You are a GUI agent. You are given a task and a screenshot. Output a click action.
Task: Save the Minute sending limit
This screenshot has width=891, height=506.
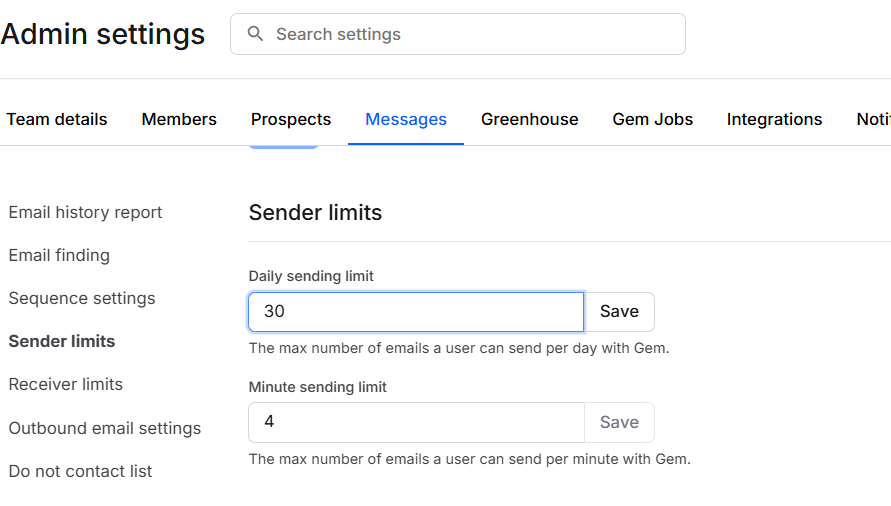[x=619, y=422]
